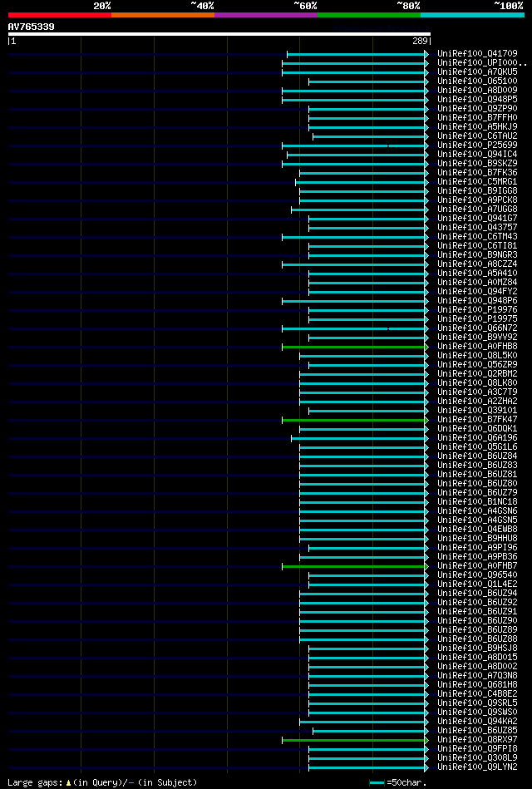Screen dimensions: 532x789
Task: Select the UniRef100_A7Q3N8 label
Action: 477,676
